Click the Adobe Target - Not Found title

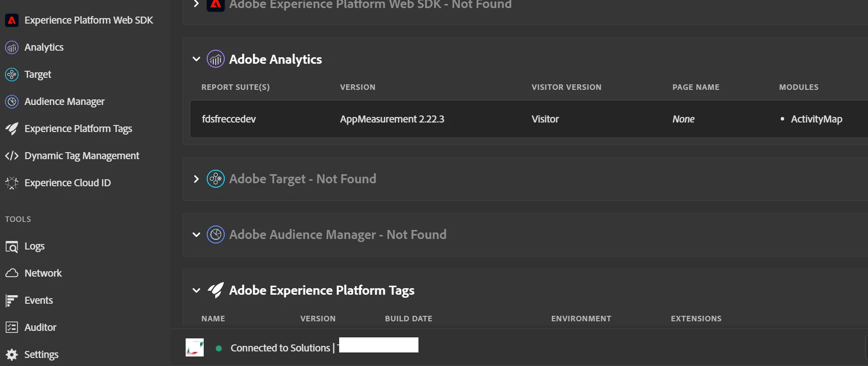(x=303, y=179)
